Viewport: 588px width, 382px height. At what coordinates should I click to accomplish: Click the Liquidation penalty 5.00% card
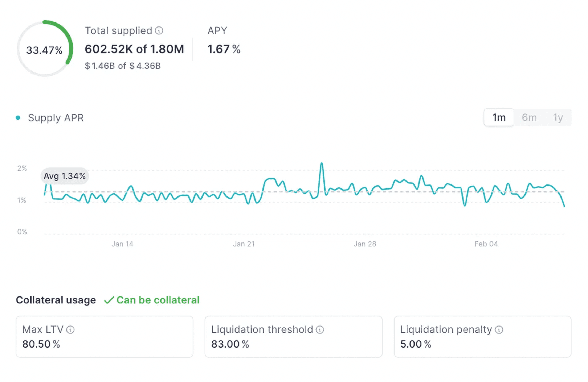[482, 336]
